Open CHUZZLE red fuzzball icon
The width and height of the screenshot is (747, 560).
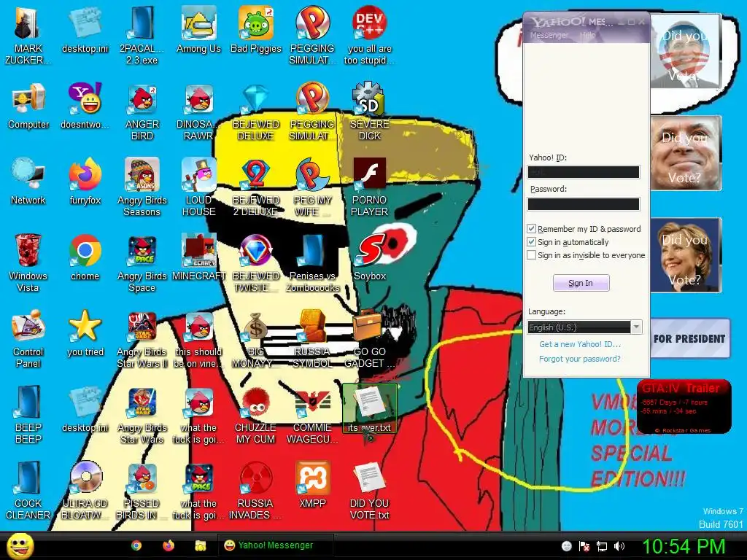click(x=256, y=415)
